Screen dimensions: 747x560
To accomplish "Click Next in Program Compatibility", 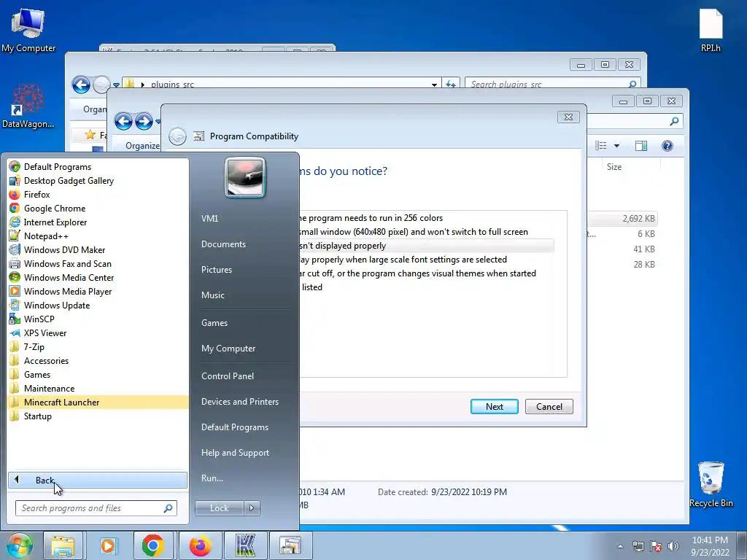I will click(494, 407).
